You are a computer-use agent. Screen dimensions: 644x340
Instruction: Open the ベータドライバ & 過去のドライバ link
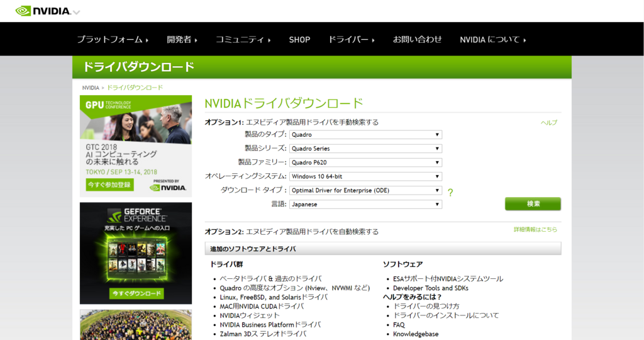tap(270, 279)
